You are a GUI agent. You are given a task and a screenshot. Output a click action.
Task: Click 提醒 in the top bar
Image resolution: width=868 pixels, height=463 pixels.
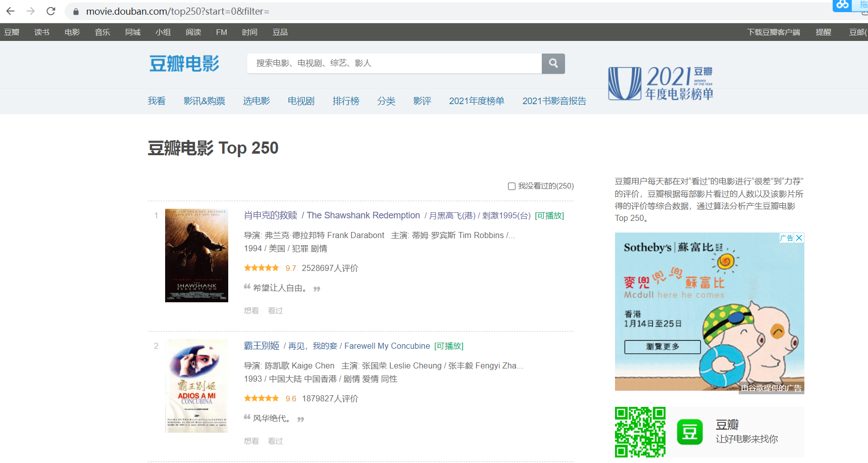pos(824,32)
